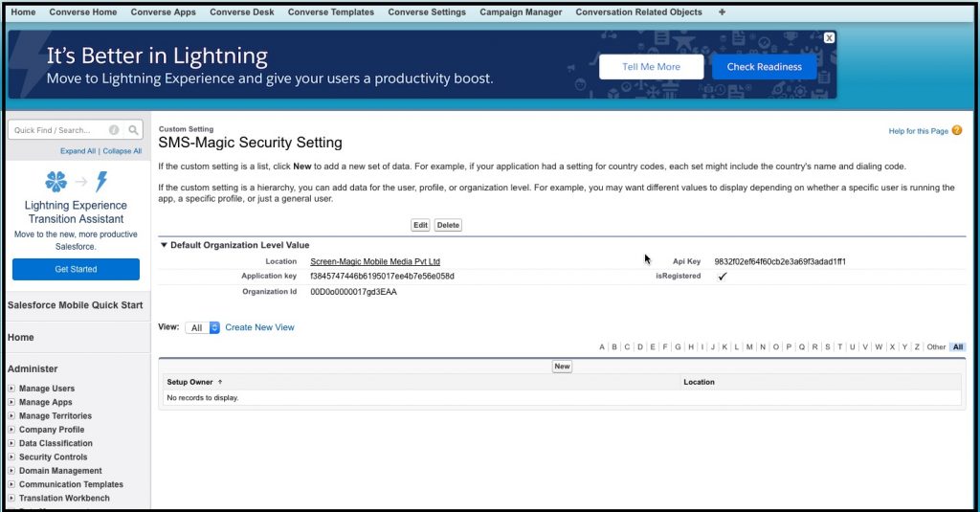The image size is (980, 512).
Task: Collapse Default Organization Level Value section
Action: click(x=164, y=245)
